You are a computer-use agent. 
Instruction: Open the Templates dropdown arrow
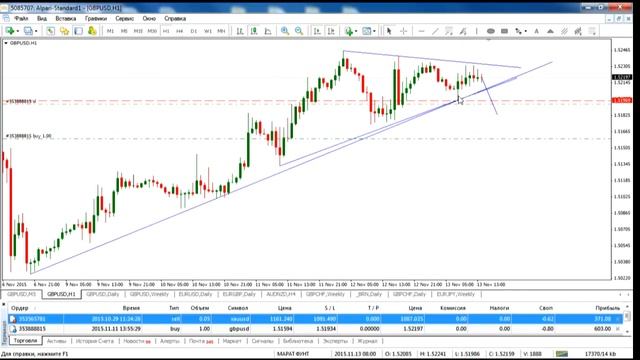[374, 31]
